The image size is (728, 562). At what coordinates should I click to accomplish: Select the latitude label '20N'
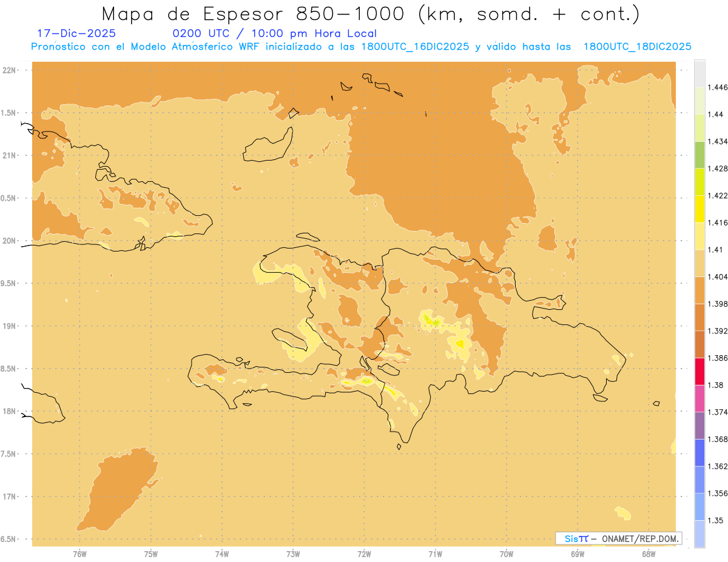click(x=10, y=241)
